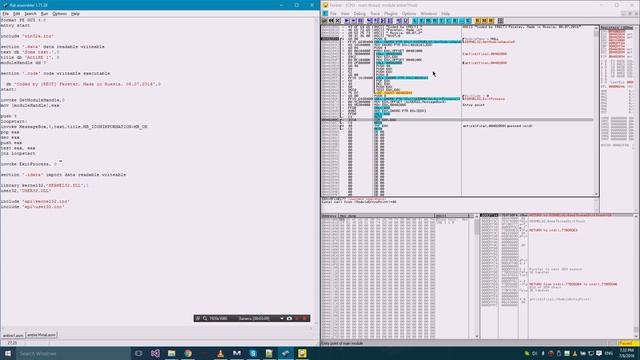Open the Windows Start menu
Screen dimensions: 640x360
[x=8, y=353]
